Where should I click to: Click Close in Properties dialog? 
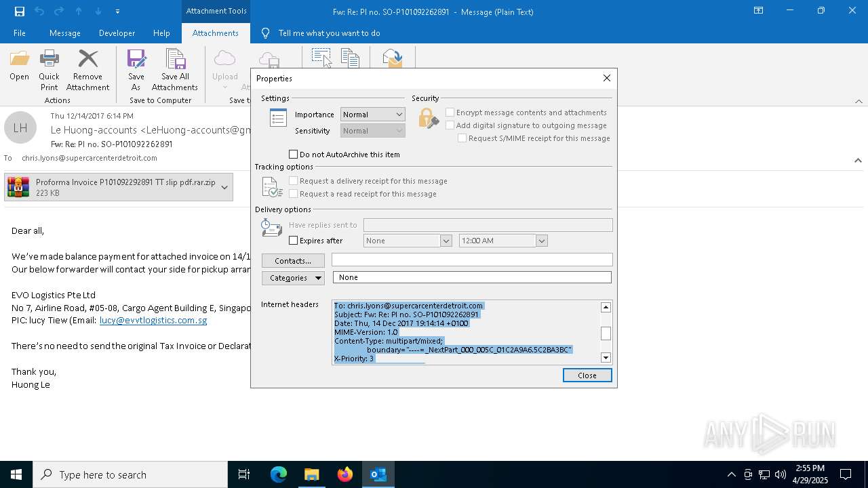click(x=587, y=375)
